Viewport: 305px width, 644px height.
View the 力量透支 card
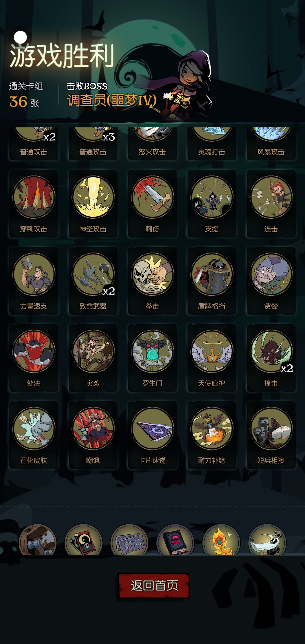pyautogui.click(x=34, y=281)
